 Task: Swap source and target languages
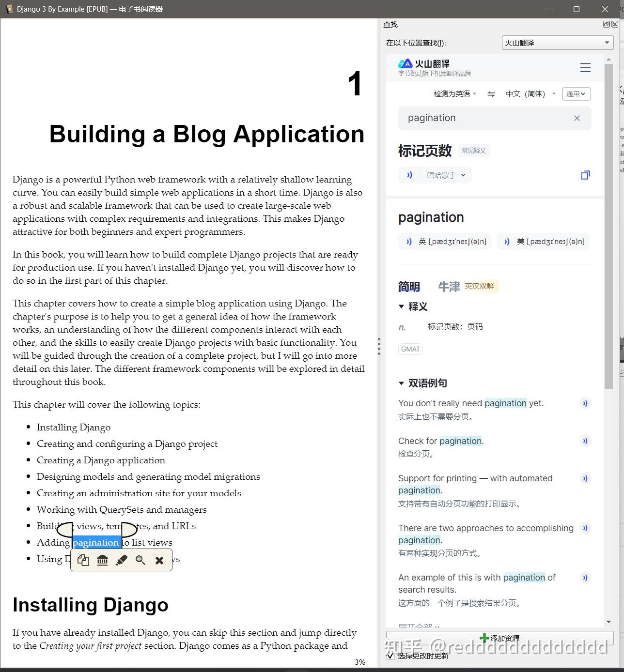coord(491,94)
